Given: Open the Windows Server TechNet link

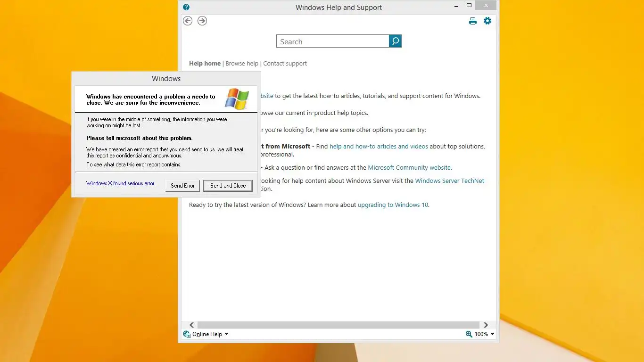Looking at the screenshot, I should [449, 181].
